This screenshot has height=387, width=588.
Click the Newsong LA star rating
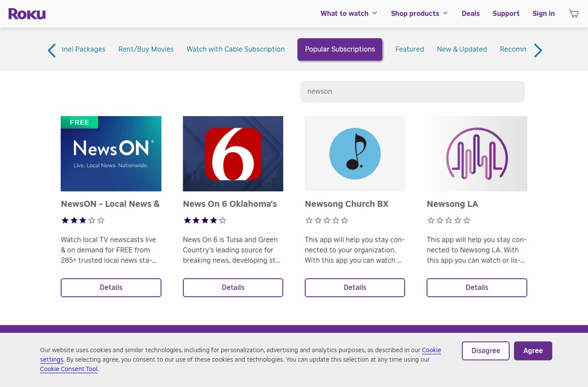click(x=449, y=220)
